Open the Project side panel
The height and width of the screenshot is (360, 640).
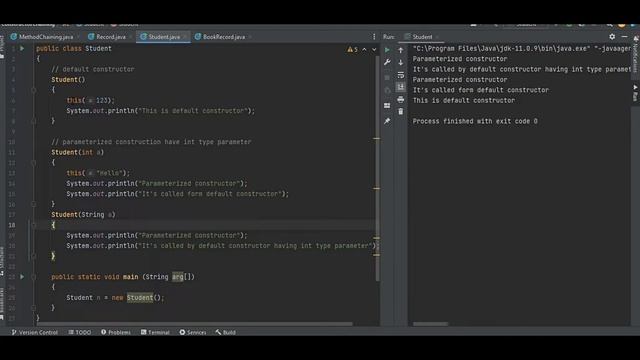tap(2, 47)
